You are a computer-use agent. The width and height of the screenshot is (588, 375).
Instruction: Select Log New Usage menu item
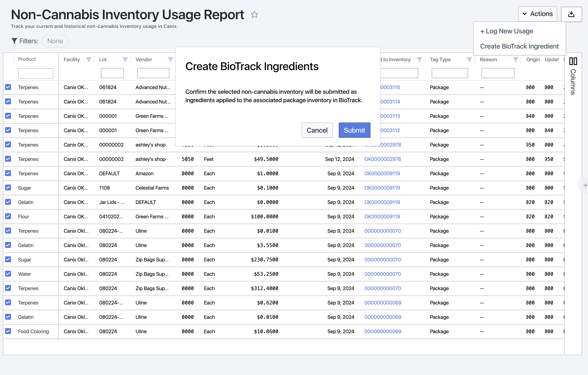[x=507, y=31]
